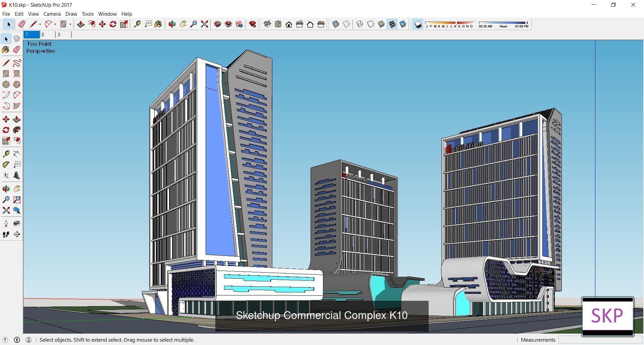644x345 pixels.
Task: Switch to Iso view
Action: point(267,24)
